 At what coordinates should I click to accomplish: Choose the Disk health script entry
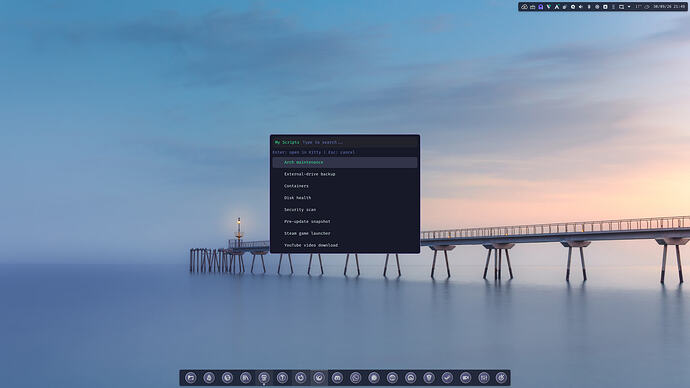tap(345, 198)
